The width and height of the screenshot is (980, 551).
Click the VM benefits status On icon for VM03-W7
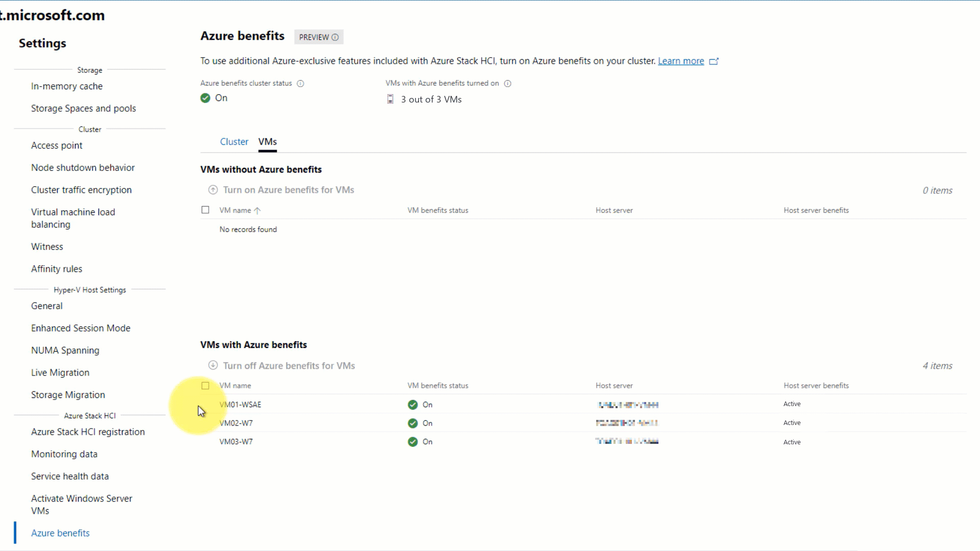coord(412,441)
